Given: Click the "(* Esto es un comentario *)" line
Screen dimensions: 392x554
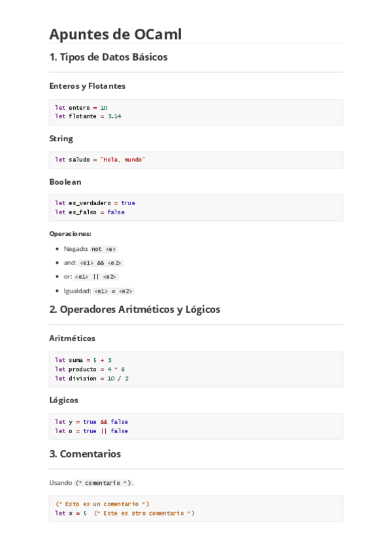Looking at the screenshot, I should click(102, 504).
